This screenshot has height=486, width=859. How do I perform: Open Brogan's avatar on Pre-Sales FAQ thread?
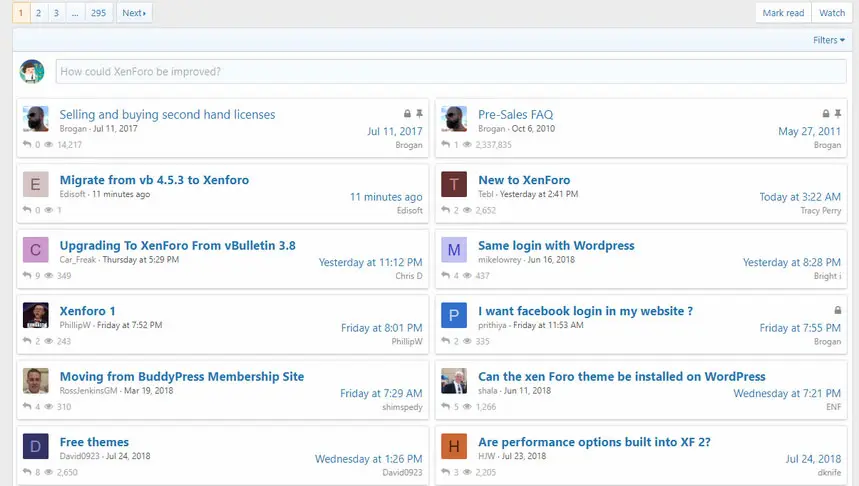(454, 119)
